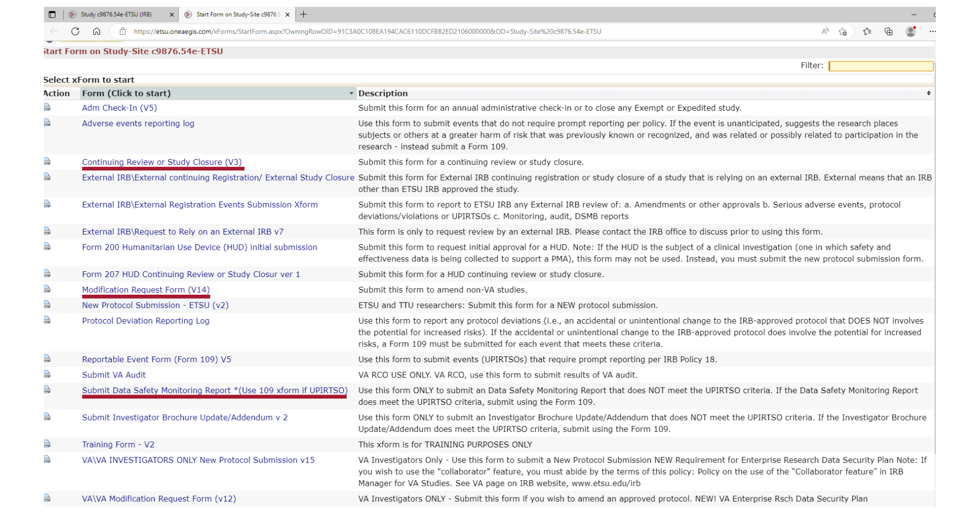Screen dimensions: 980x514
Task: Open site information via the lock icon
Action: (123, 31)
